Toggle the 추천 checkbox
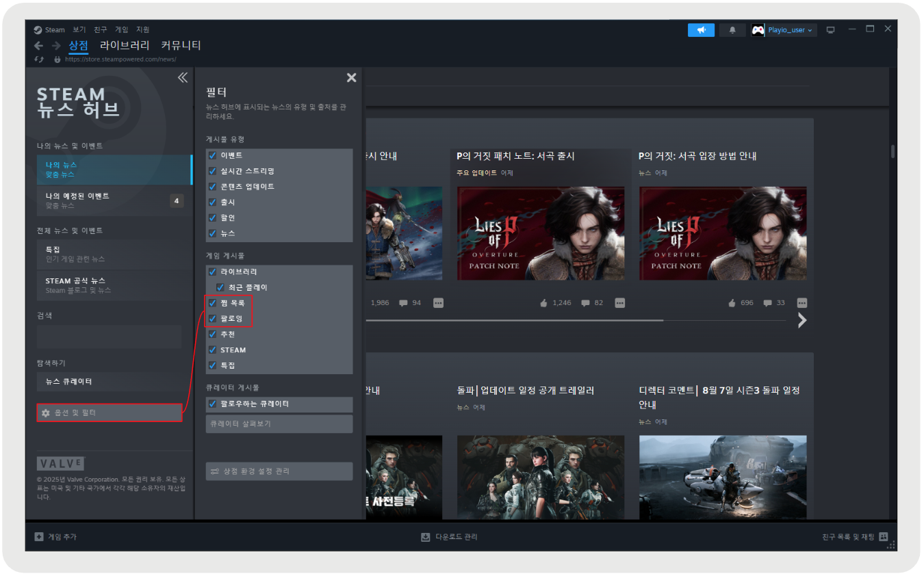924x576 pixels. pos(212,335)
